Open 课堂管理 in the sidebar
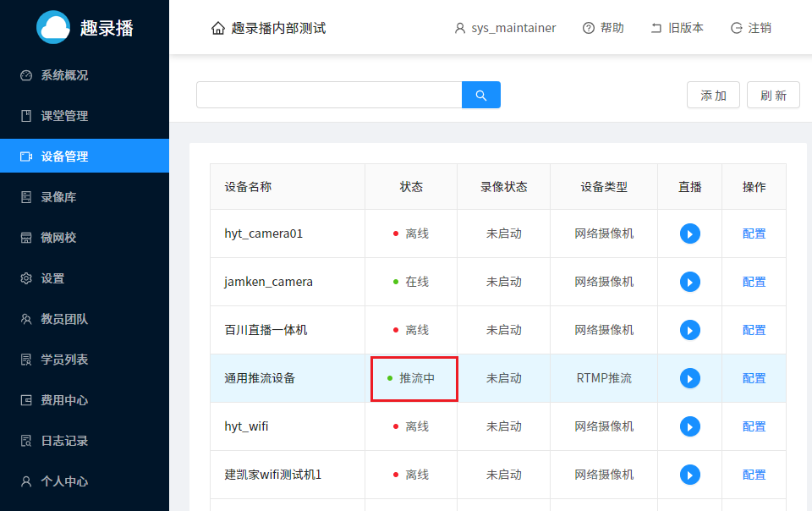Image resolution: width=812 pixels, height=511 pixels. coord(85,116)
